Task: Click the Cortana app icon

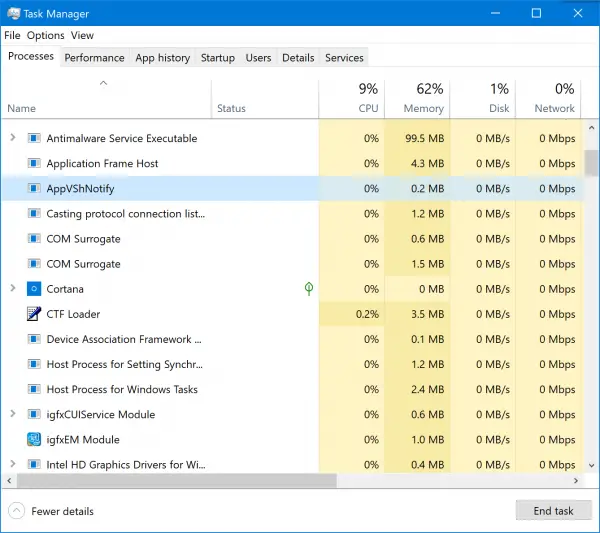Action: coord(34,289)
